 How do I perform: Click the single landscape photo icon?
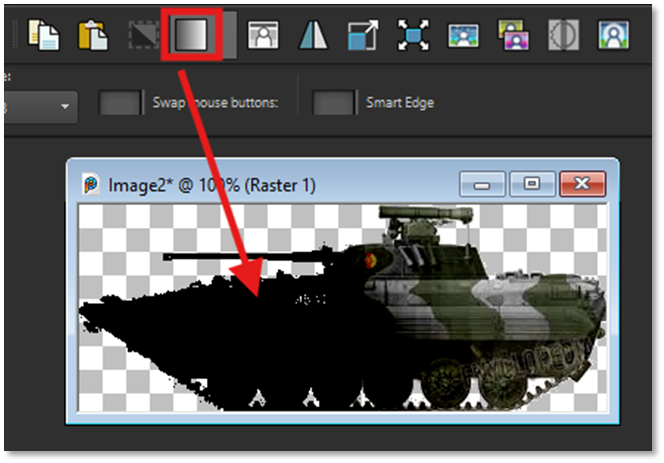click(462, 36)
